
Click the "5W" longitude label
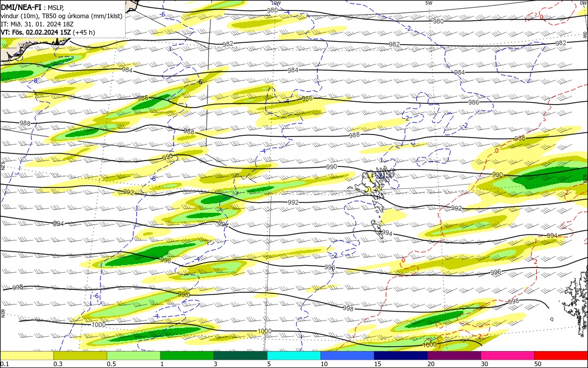[429, 3]
